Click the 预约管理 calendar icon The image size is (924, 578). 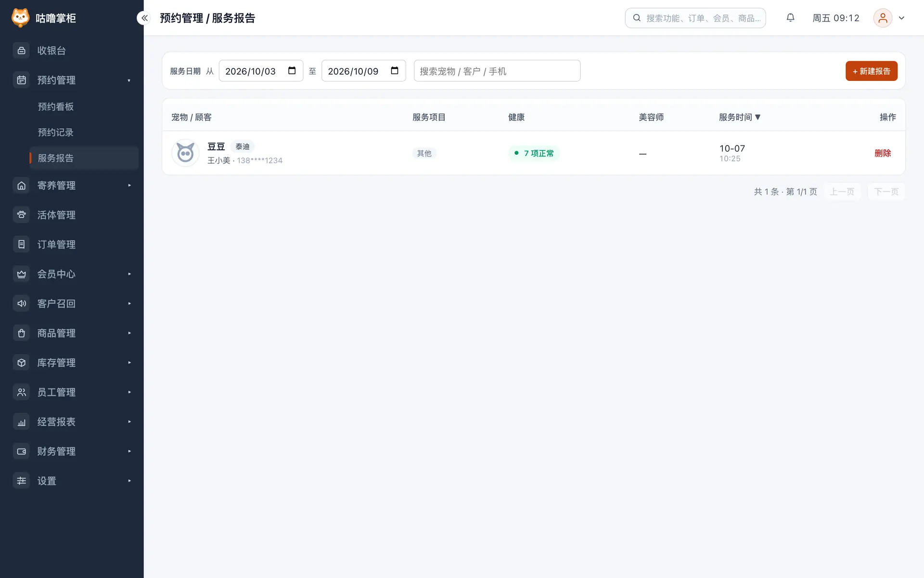21,80
